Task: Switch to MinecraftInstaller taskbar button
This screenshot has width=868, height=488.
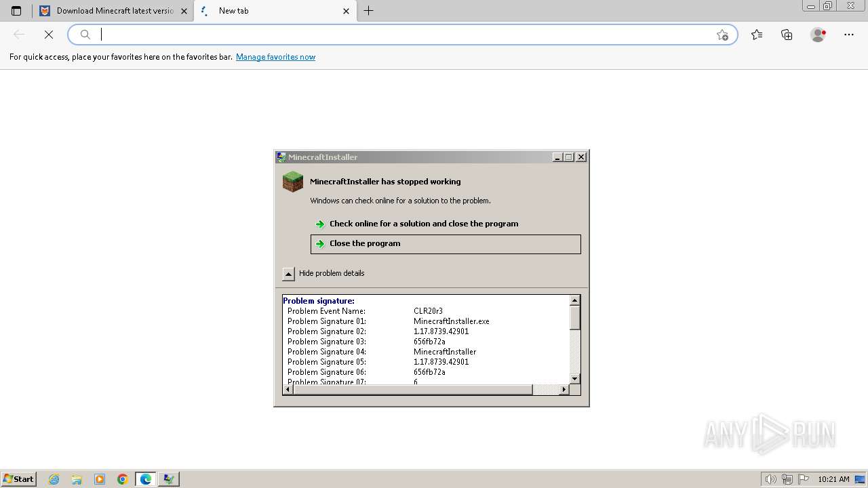Action: coord(169,479)
